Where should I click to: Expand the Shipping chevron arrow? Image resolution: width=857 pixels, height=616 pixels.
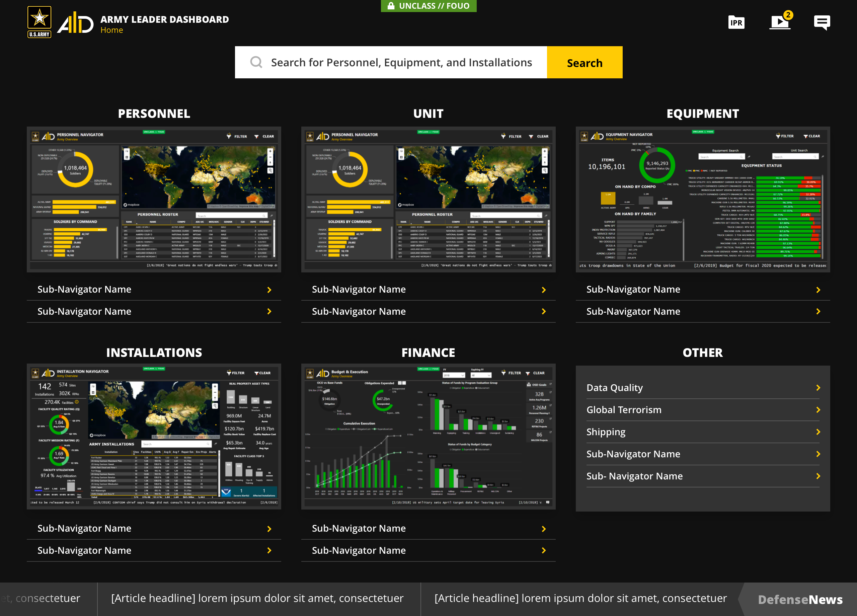(x=818, y=432)
